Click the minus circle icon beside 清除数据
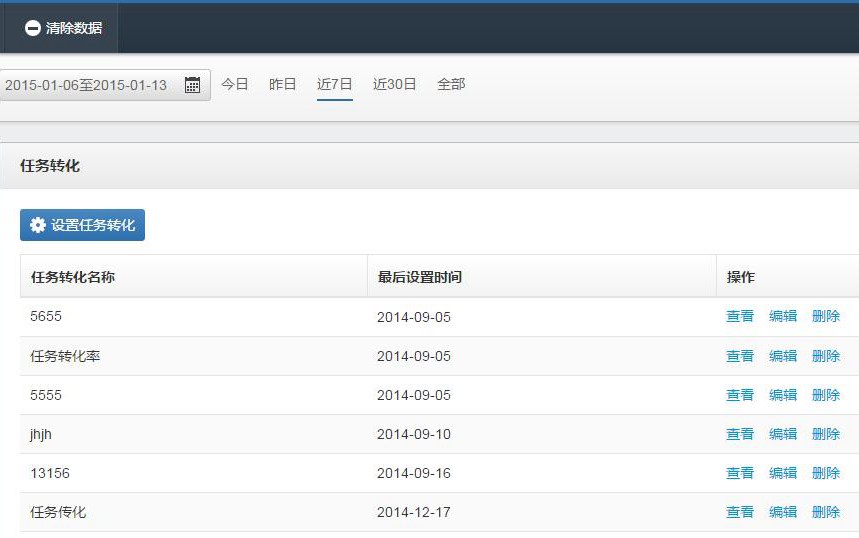 [33, 28]
